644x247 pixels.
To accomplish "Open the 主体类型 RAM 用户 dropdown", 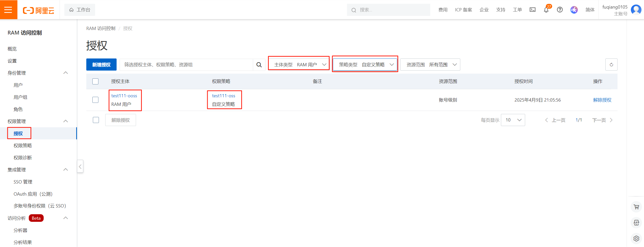I will 299,65.
